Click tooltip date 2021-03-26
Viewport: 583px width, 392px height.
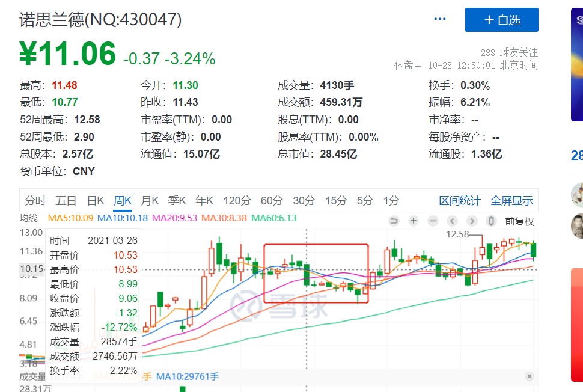112,240
